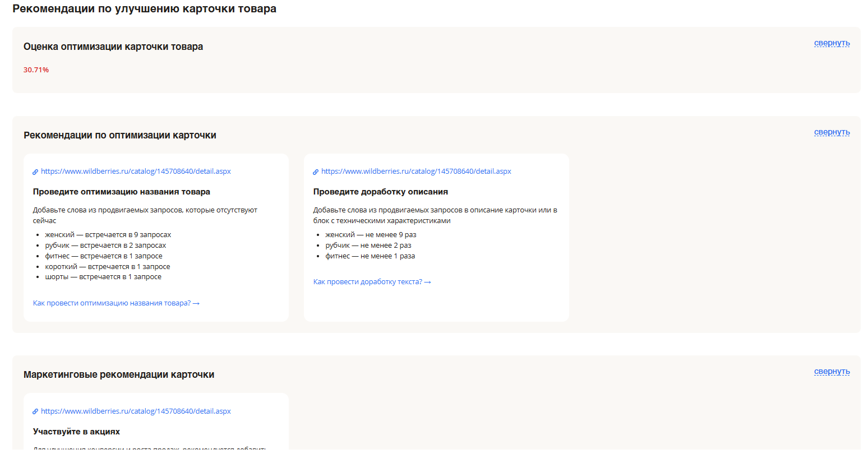
Task: Collapse the 'Оценка оптимизации карточки товара' section
Action: (x=832, y=43)
